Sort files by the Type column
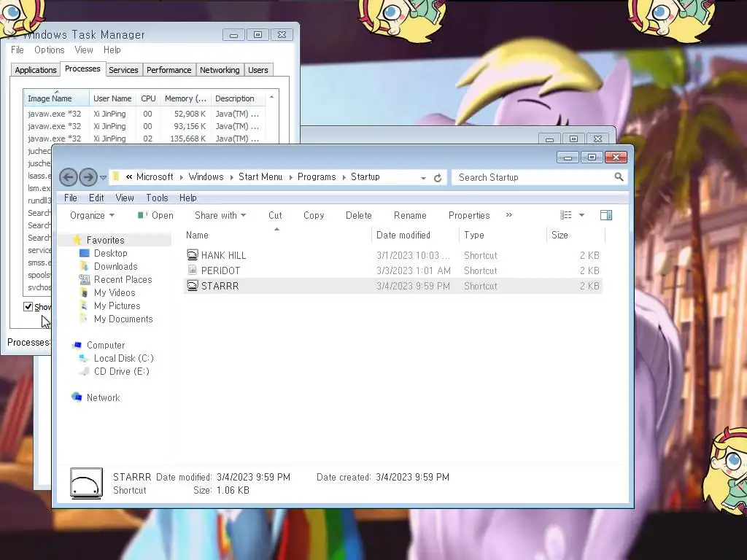This screenshot has height=560, width=747. coord(503,236)
